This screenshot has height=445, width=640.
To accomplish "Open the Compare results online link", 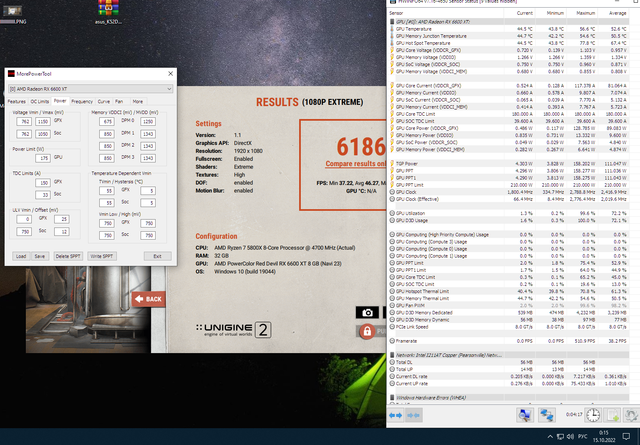I will tap(356, 164).
